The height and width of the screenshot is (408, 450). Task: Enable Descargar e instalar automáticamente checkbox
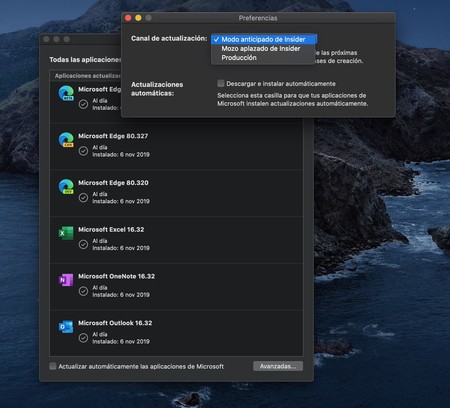tap(221, 83)
